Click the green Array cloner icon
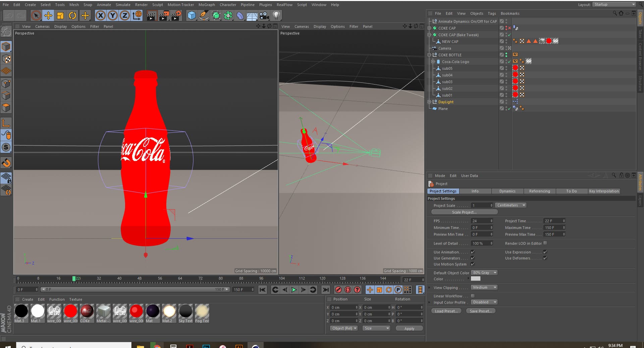The image size is (644, 348). (228, 15)
